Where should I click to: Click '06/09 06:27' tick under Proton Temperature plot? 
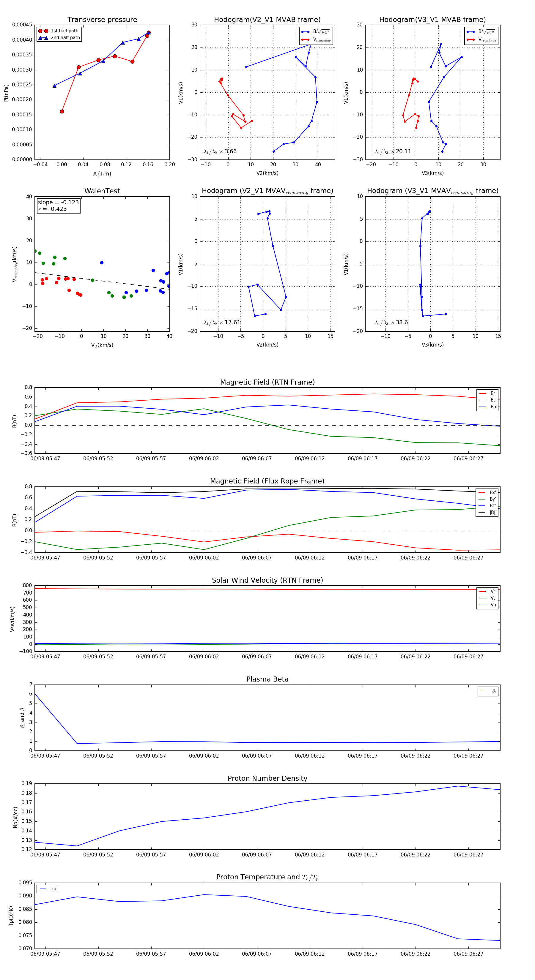[x=468, y=954]
